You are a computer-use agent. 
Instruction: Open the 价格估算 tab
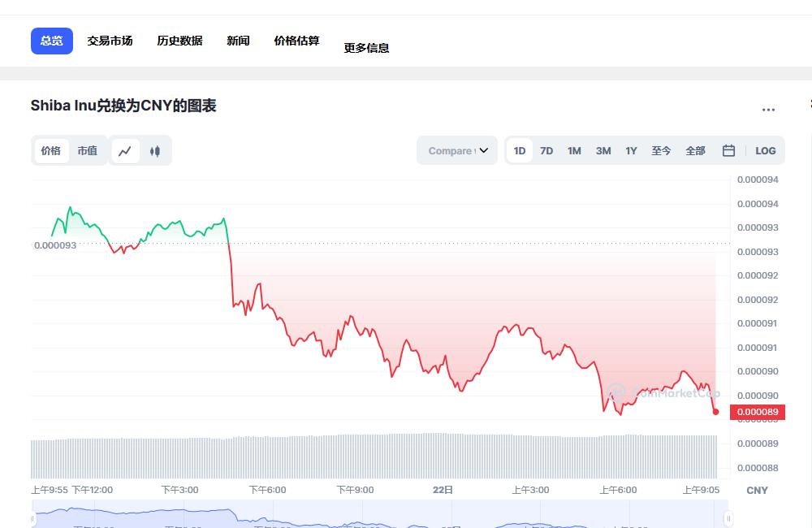point(296,41)
